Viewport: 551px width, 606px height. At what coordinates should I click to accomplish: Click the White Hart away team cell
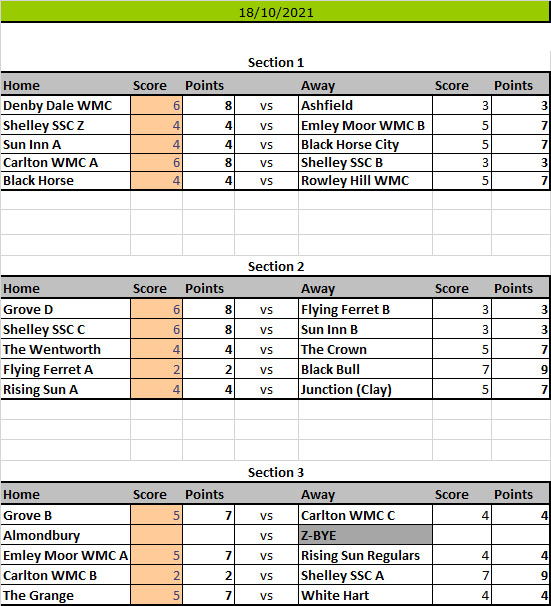(365, 595)
